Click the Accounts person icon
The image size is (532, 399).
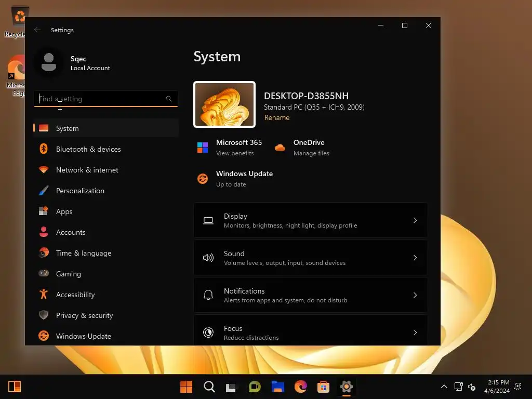click(x=44, y=232)
